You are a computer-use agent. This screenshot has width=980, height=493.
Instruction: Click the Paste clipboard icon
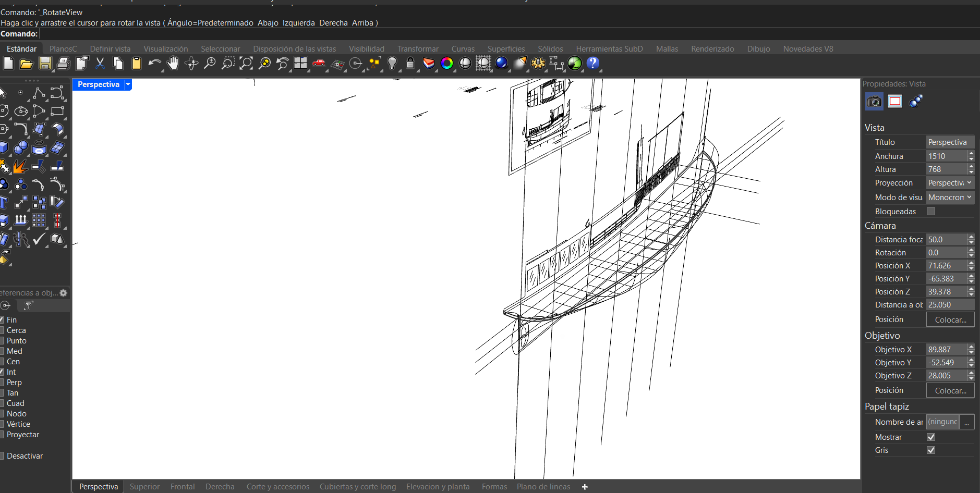[x=137, y=64]
